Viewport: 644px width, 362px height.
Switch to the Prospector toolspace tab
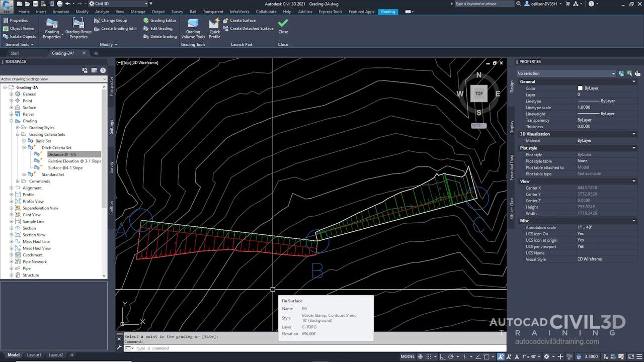click(x=112, y=86)
